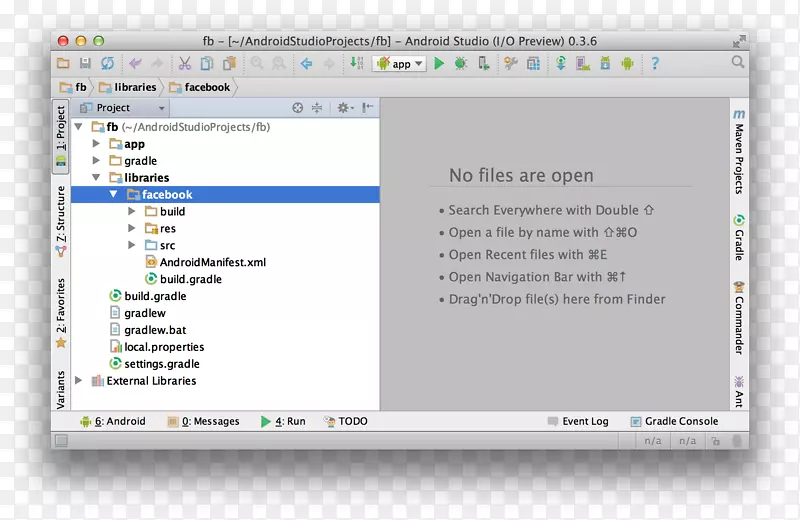Click the Debug bug icon

461,63
